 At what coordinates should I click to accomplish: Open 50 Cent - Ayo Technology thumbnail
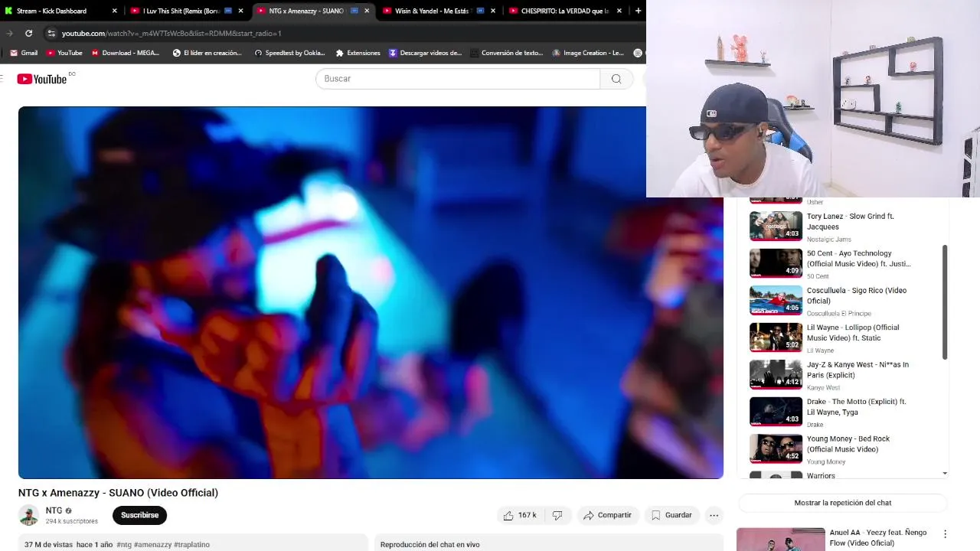pyautogui.click(x=776, y=263)
